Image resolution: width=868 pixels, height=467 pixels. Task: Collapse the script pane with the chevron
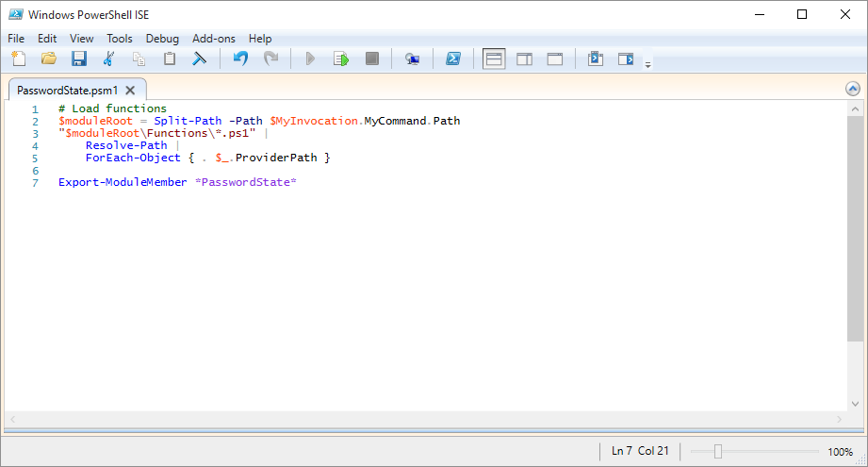click(x=853, y=89)
